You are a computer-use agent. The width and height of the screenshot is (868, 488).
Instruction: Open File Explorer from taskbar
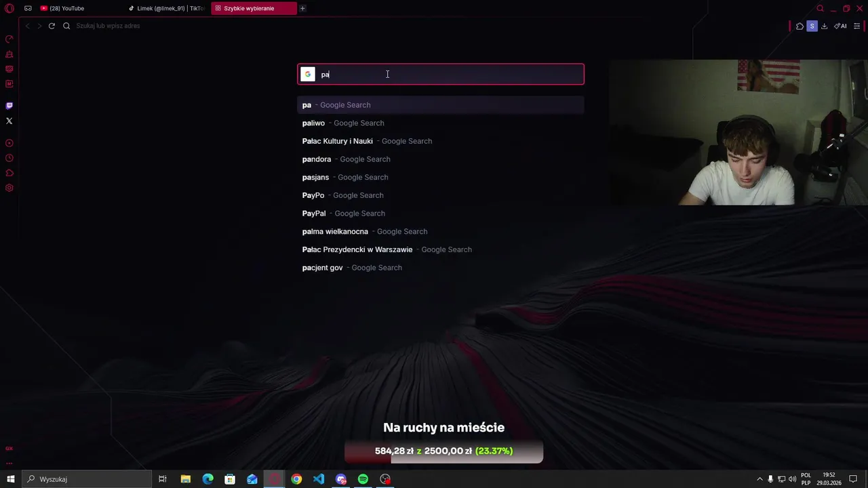[x=185, y=479]
